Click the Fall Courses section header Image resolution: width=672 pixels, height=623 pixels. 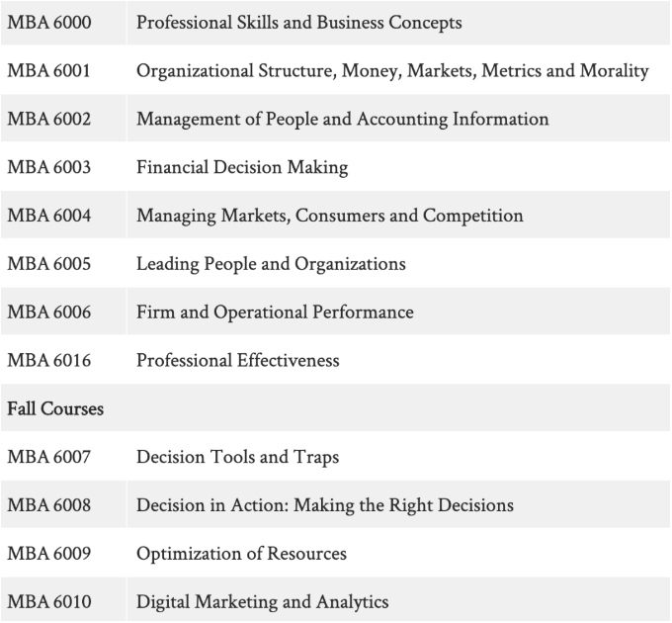tap(55, 408)
